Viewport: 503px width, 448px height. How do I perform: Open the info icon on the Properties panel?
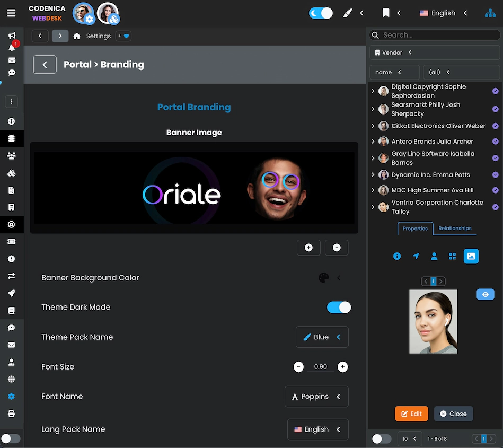tap(397, 256)
